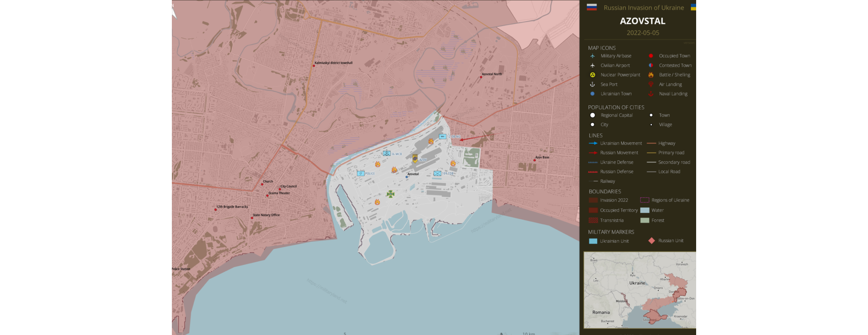
Task: Click the Ukrainian Town blue dot legend icon
Action: [x=592, y=94]
